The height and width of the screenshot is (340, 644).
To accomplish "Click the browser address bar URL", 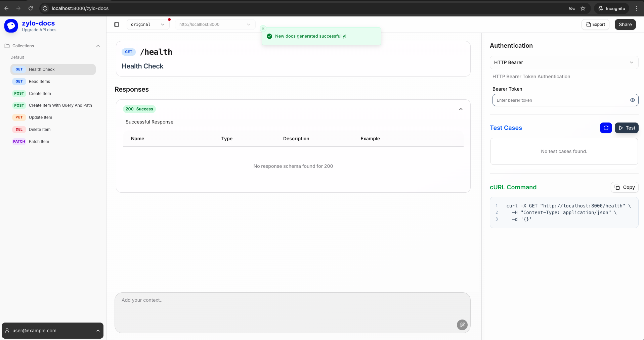I will 80,8.
